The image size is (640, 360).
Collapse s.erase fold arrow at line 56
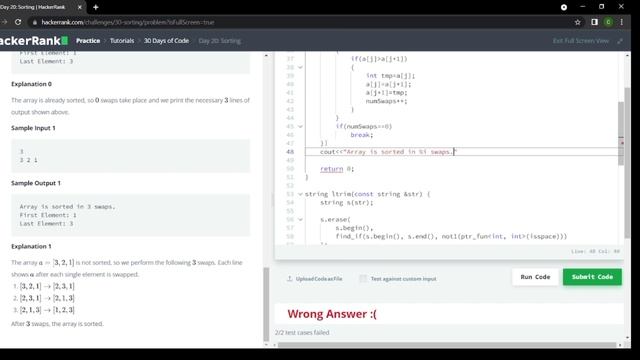point(300,220)
